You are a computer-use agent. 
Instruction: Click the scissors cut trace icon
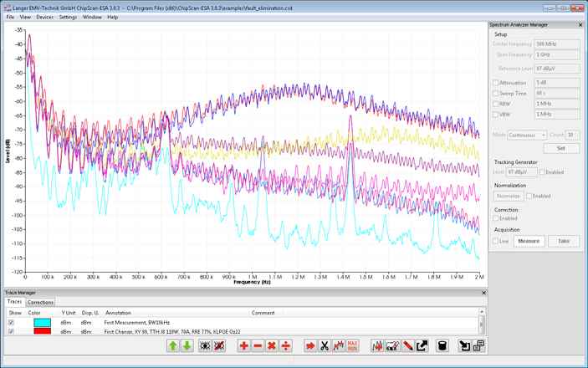click(325, 345)
